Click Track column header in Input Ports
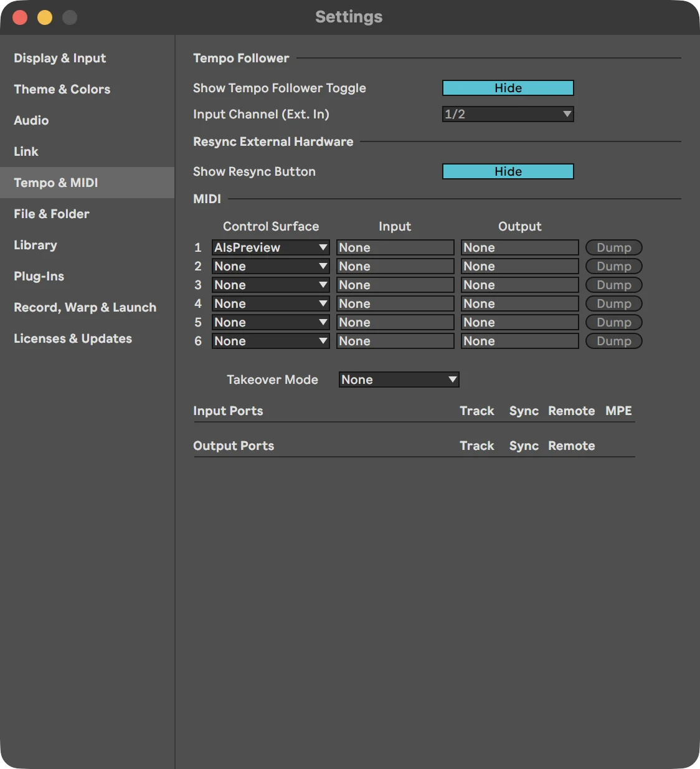This screenshot has height=769, width=700. coord(477,411)
